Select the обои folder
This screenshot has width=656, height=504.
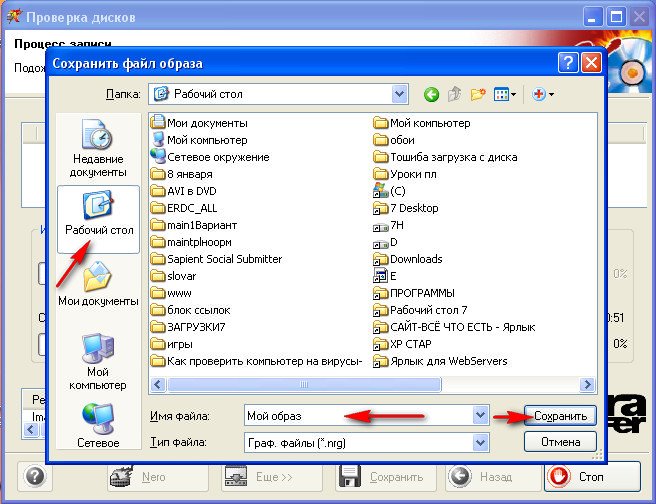tap(394, 140)
